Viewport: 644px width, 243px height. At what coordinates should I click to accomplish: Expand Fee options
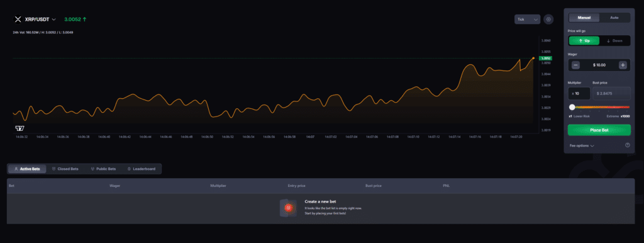(582, 145)
